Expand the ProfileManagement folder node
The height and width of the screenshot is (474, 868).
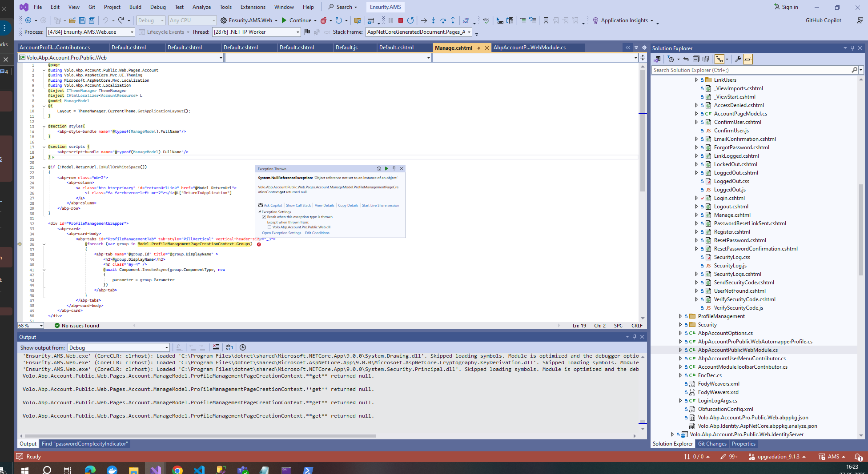(x=680, y=316)
